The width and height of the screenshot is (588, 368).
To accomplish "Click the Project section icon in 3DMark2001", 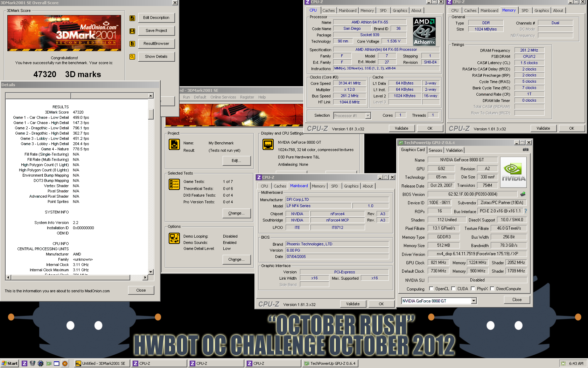I will 174,144.
